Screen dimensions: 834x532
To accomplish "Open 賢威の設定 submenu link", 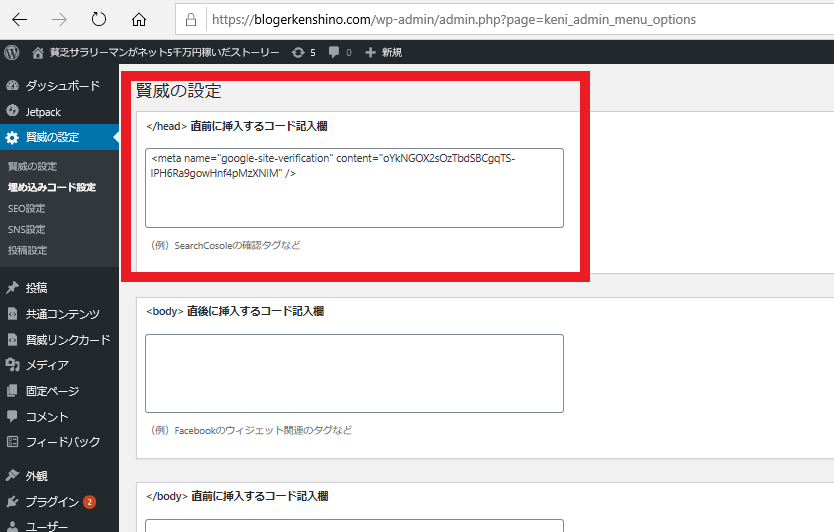I will click(x=32, y=167).
